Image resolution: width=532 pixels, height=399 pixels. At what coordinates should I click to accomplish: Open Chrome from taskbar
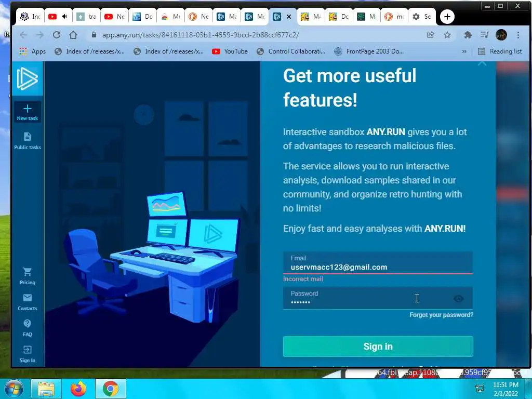click(x=111, y=389)
